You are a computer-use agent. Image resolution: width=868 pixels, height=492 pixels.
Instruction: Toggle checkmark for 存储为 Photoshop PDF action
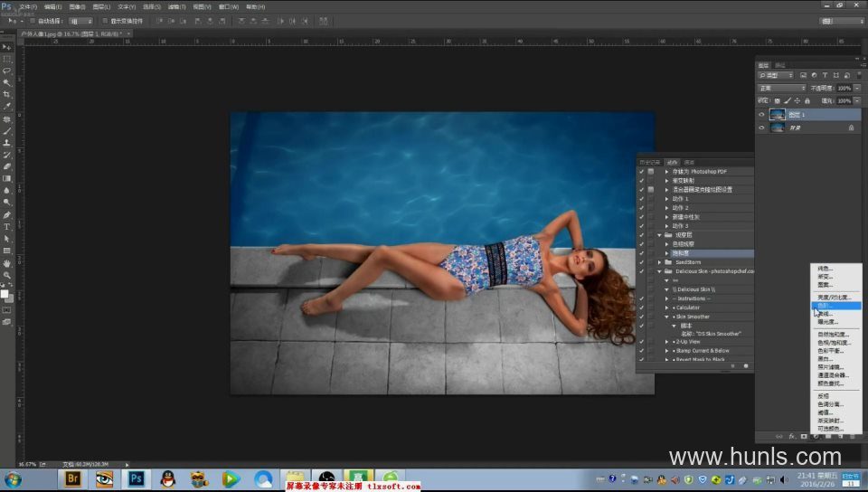[642, 172]
